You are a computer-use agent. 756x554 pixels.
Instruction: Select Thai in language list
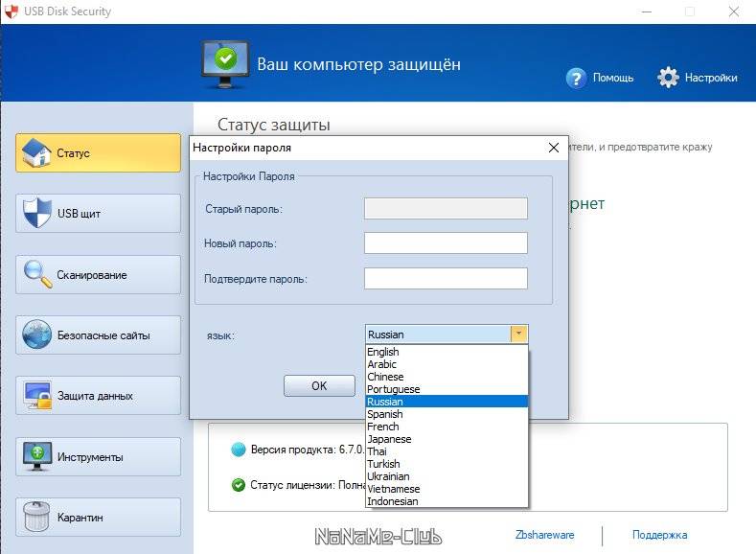[447, 451]
